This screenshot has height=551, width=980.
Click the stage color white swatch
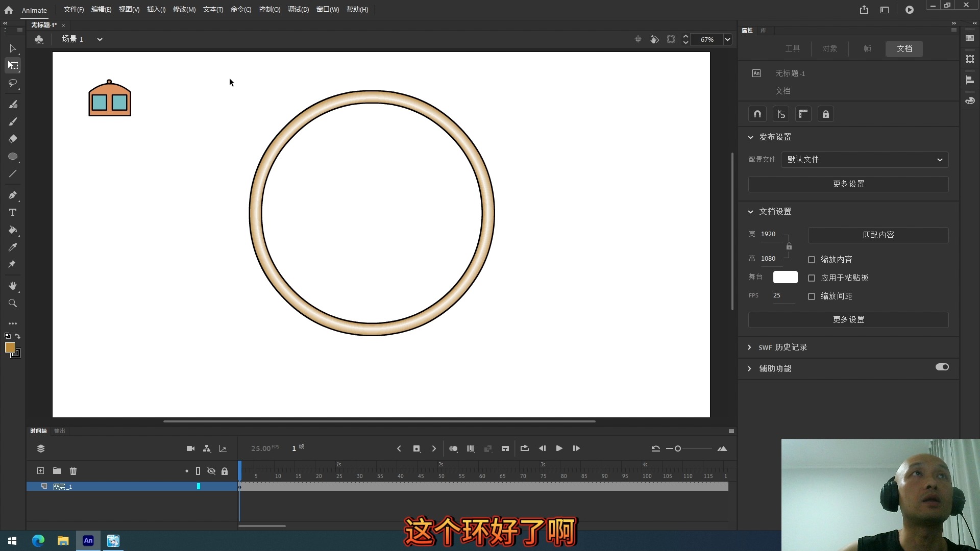(x=785, y=277)
